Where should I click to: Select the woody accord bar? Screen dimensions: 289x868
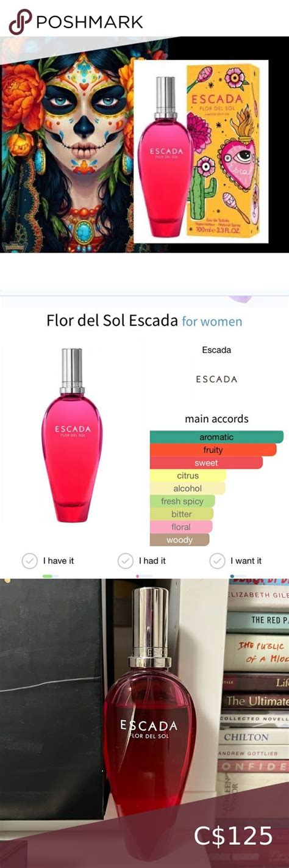pos(179,540)
